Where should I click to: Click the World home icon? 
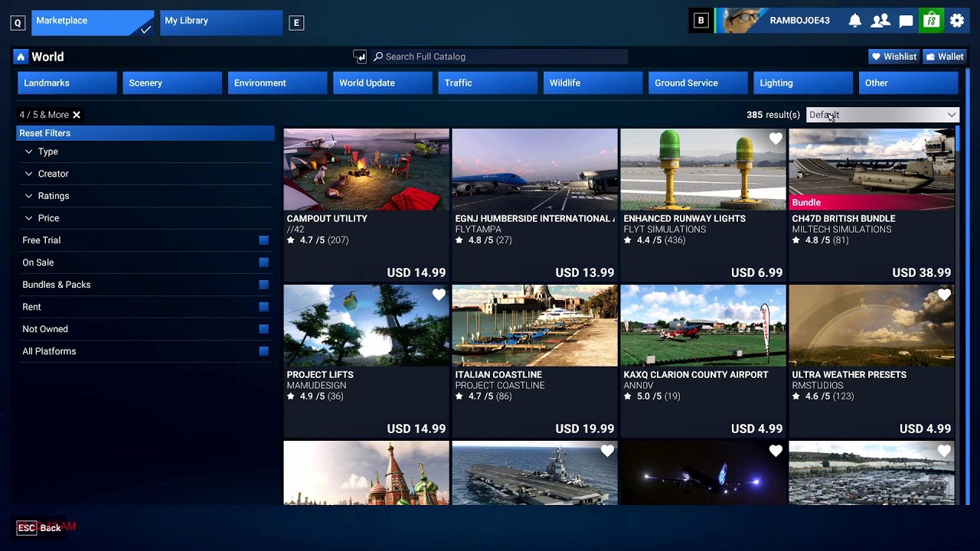(x=21, y=57)
